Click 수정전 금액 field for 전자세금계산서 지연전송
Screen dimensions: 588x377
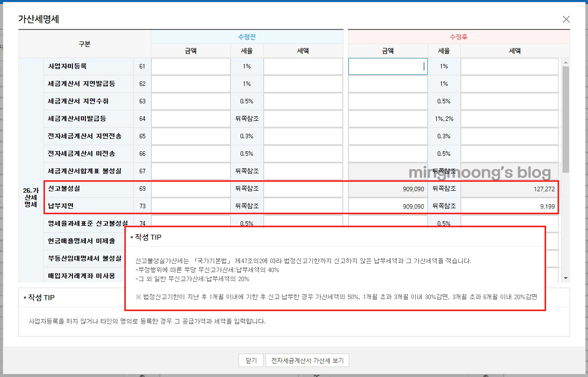[190, 136]
